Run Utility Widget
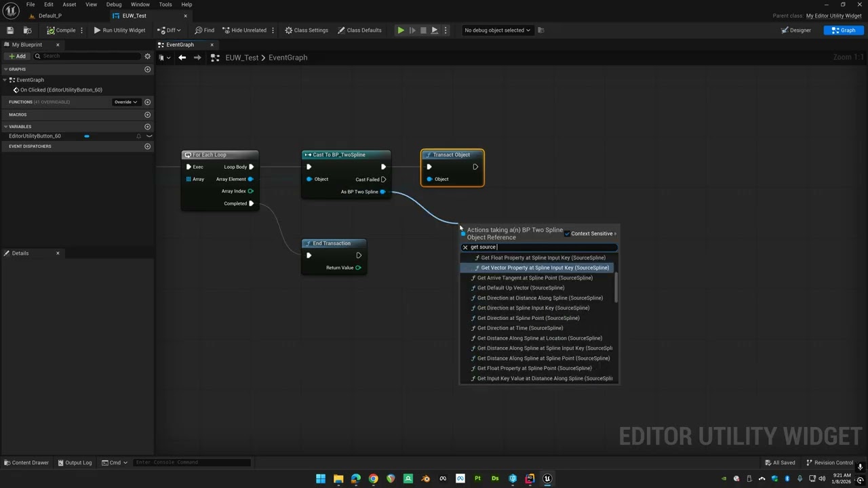 point(119,30)
